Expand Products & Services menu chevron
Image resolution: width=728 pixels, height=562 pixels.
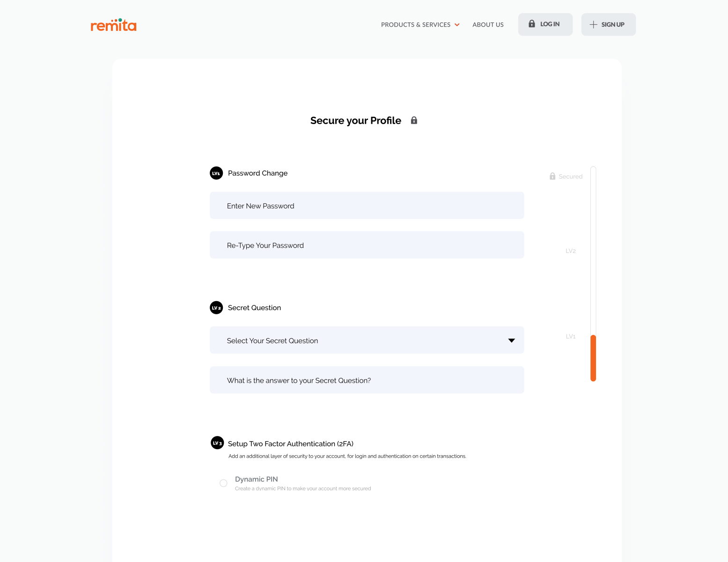pyautogui.click(x=457, y=25)
